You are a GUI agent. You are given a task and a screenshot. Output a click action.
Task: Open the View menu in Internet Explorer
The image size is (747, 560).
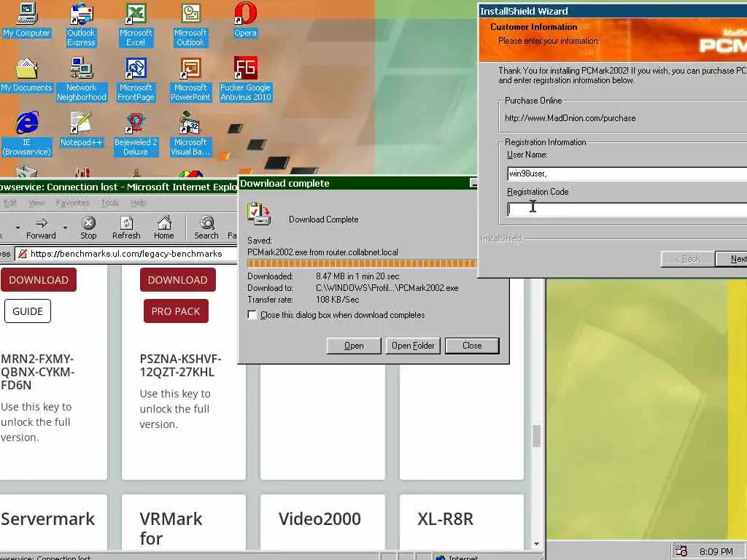36,203
